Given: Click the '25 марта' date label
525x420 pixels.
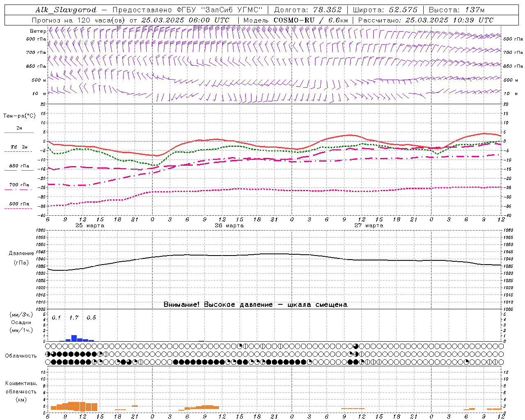Looking at the screenshot, I should click(90, 226).
